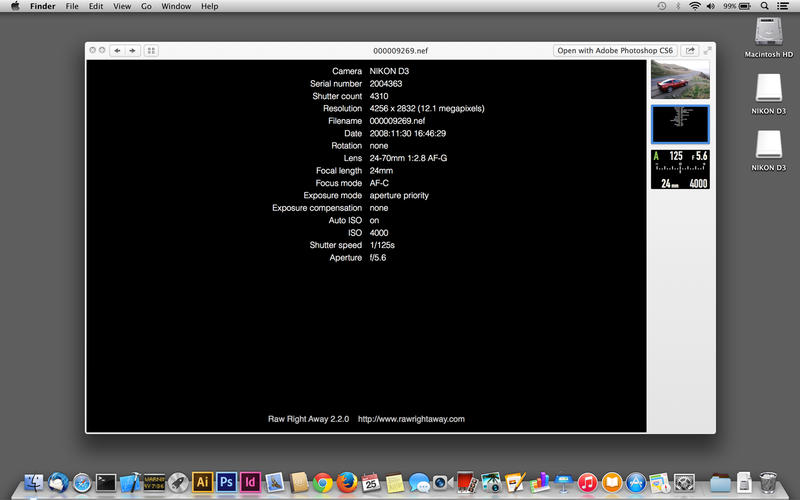Screen dimensions: 800x500
Task: Launch Safari from the Dock
Action: 82,482
